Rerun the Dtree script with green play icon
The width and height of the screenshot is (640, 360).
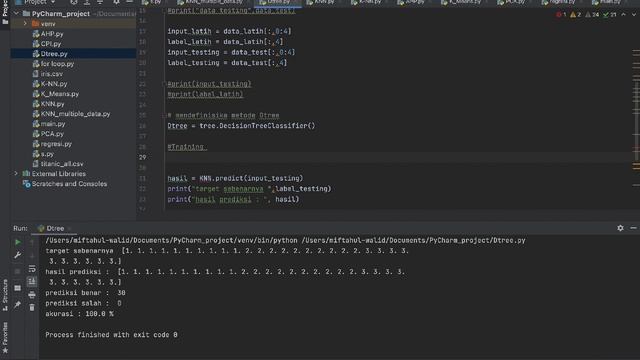pyautogui.click(x=18, y=242)
